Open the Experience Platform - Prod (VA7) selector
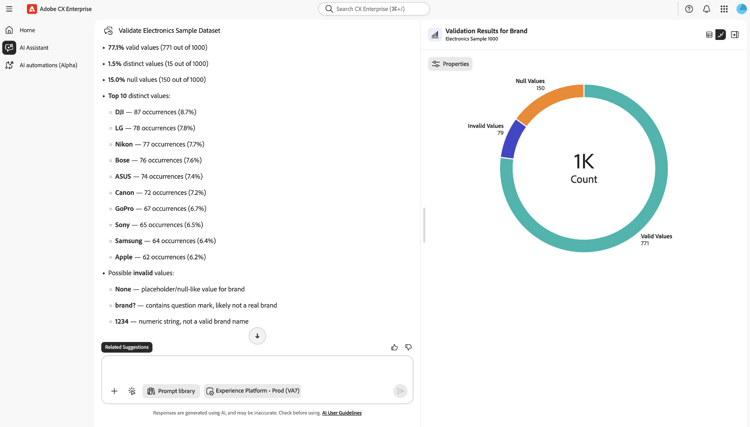Screen dimensions: 750x427 [253, 391]
